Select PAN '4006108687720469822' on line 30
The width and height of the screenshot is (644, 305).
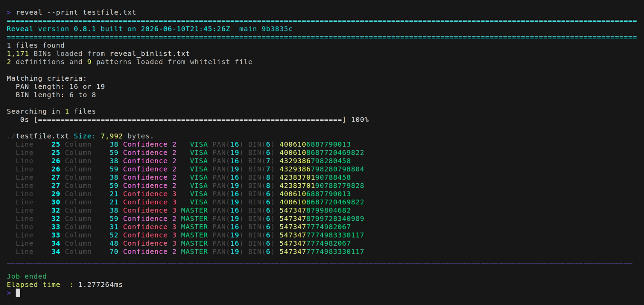322,202
